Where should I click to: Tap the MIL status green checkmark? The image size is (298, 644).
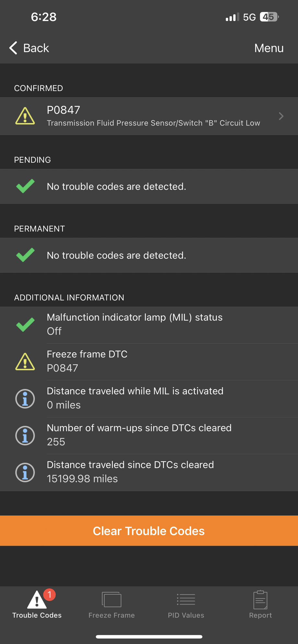tap(25, 325)
